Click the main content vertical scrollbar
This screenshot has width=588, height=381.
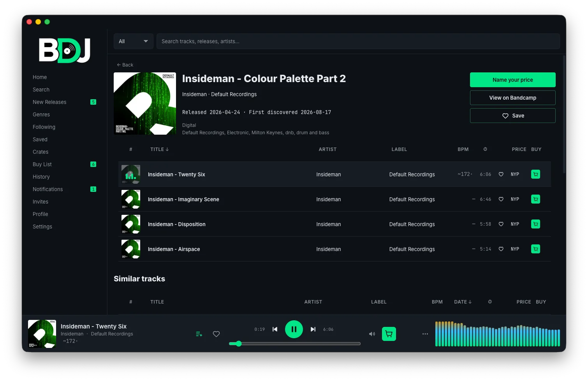[x=564, y=114]
